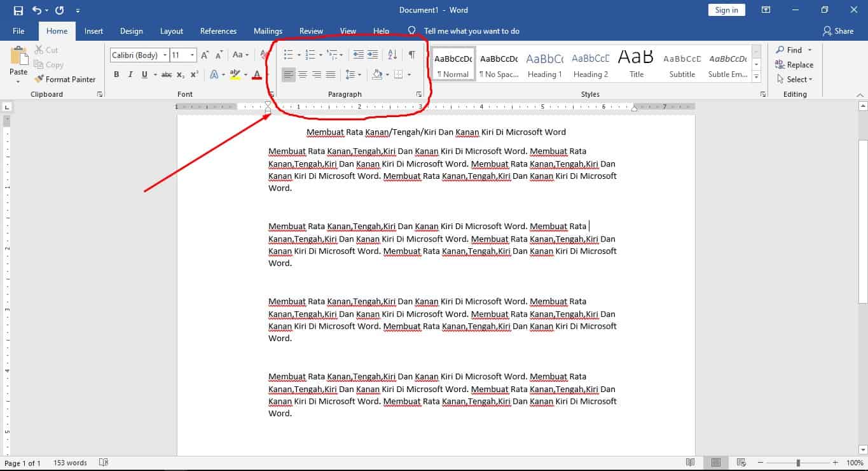Apply the Title style
The height and width of the screenshot is (471, 868).
click(x=637, y=64)
